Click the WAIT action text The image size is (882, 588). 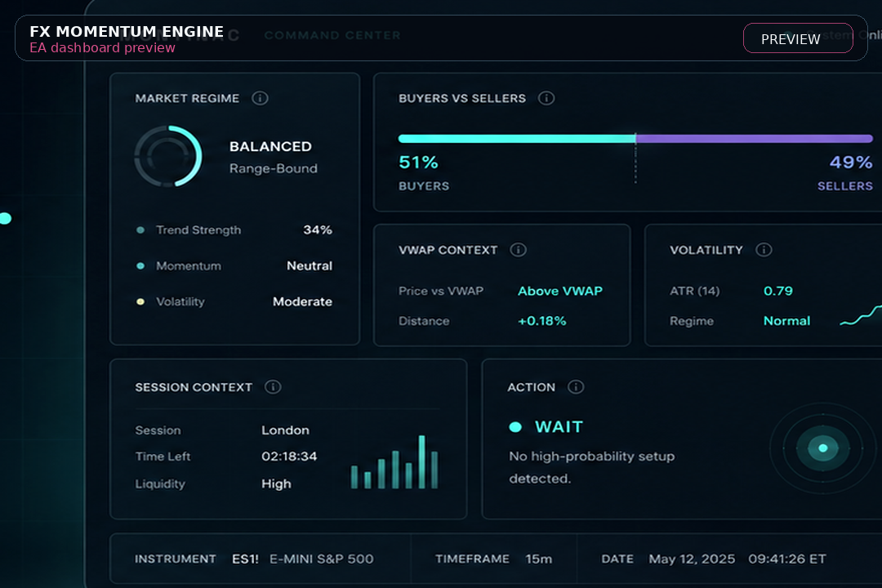click(x=559, y=426)
